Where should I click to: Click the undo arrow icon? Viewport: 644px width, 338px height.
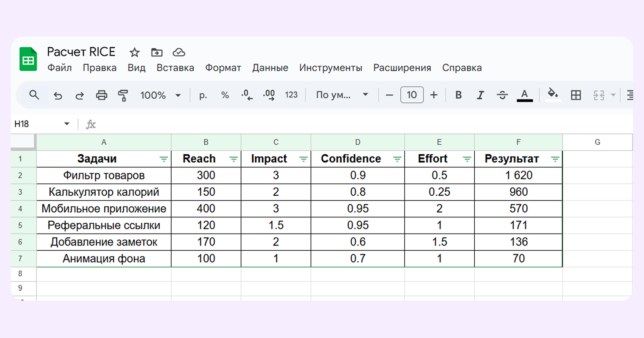tap(58, 95)
